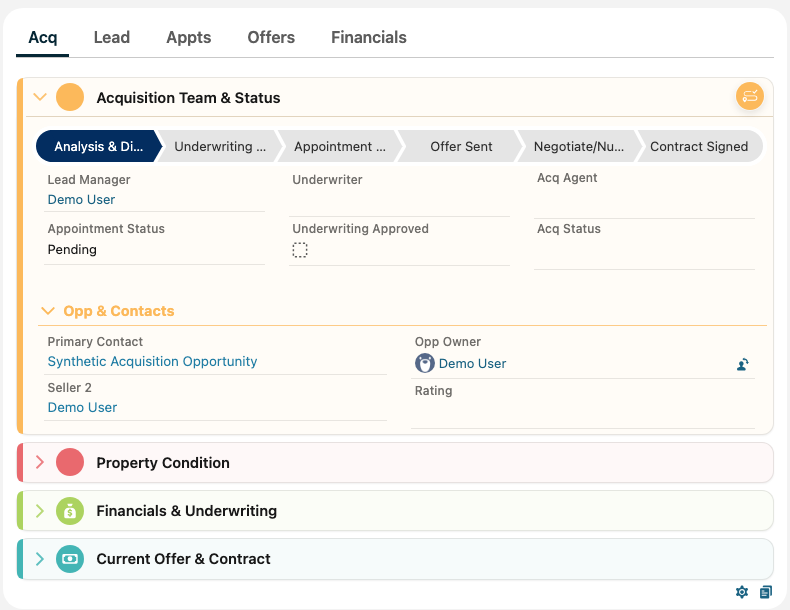Select the Acq tab

tap(43, 38)
